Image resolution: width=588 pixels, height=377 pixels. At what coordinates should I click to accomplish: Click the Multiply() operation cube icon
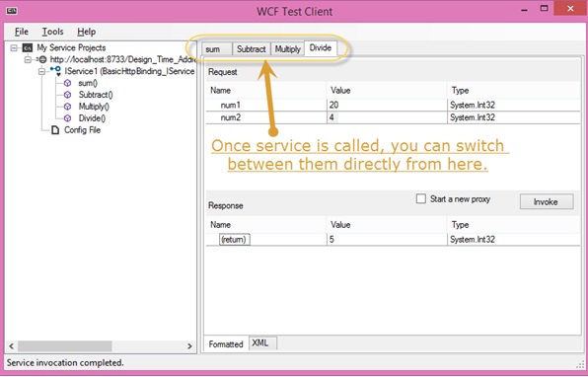click(x=67, y=107)
